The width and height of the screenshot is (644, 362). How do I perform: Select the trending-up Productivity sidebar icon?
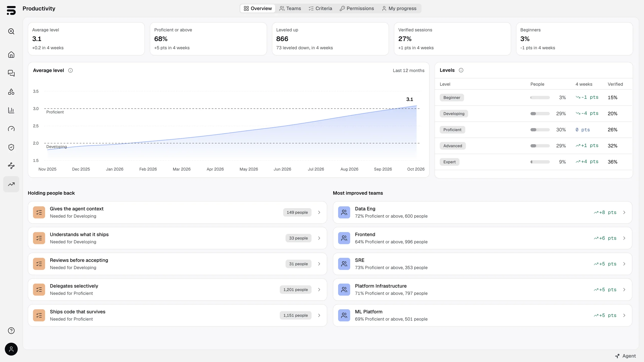point(11,184)
